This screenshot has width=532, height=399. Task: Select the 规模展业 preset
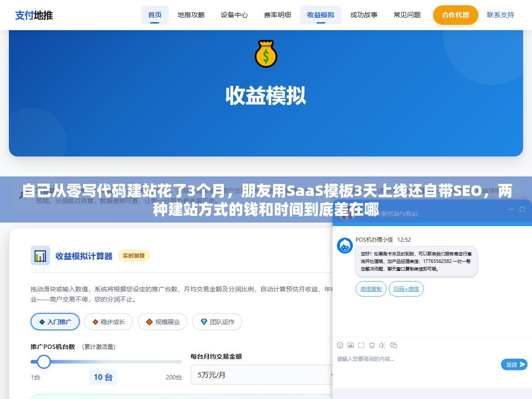coord(162,322)
